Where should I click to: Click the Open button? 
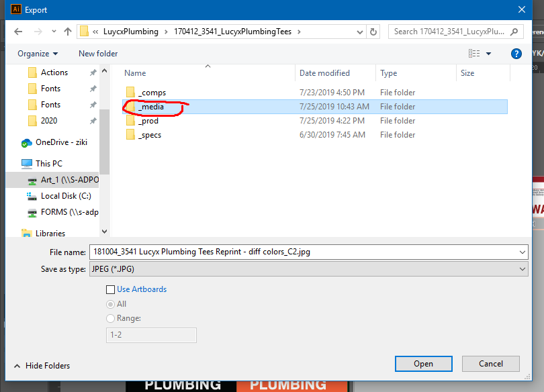tap(423, 363)
